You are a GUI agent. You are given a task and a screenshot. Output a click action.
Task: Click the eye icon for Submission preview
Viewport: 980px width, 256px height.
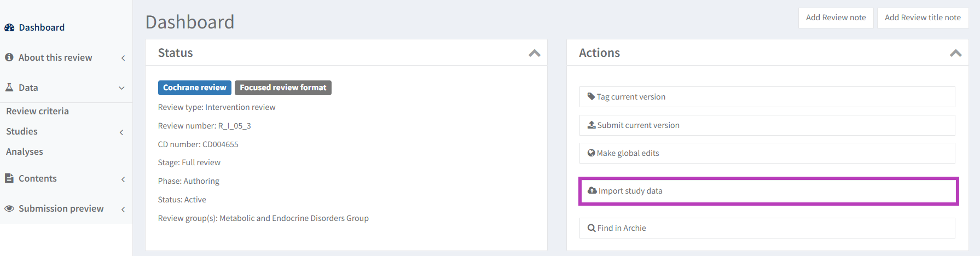point(9,208)
